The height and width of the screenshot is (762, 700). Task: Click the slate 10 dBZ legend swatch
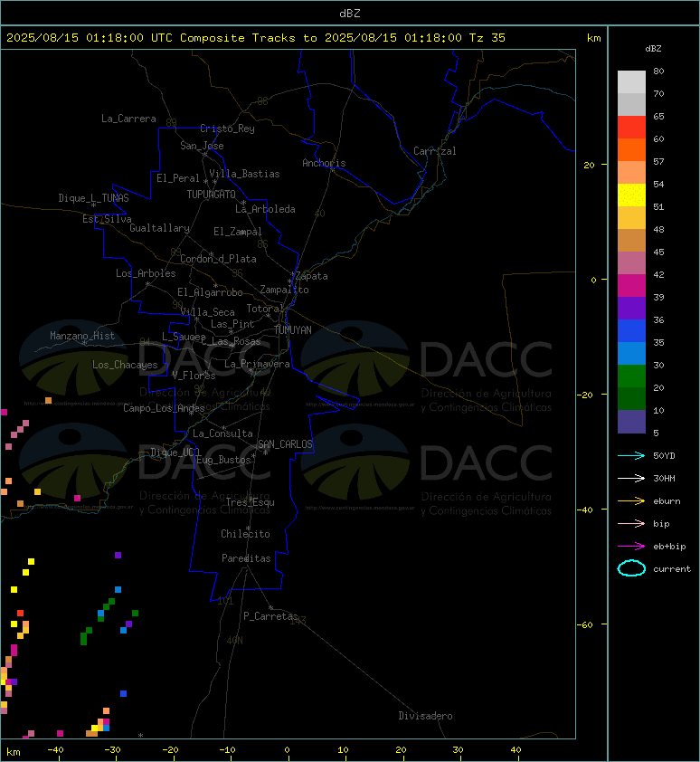tap(631, 422)
